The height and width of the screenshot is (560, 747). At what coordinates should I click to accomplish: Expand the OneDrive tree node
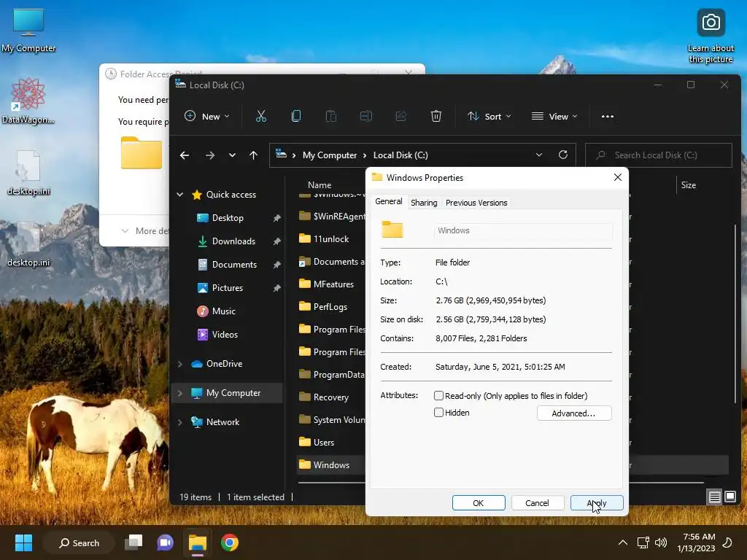coord(180,364)
